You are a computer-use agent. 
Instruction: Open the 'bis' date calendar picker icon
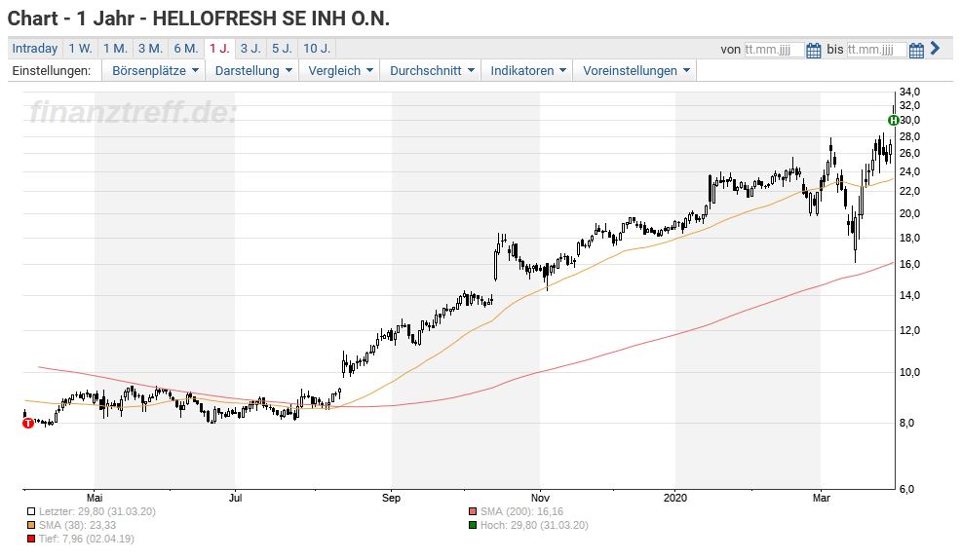pos(916,51)
